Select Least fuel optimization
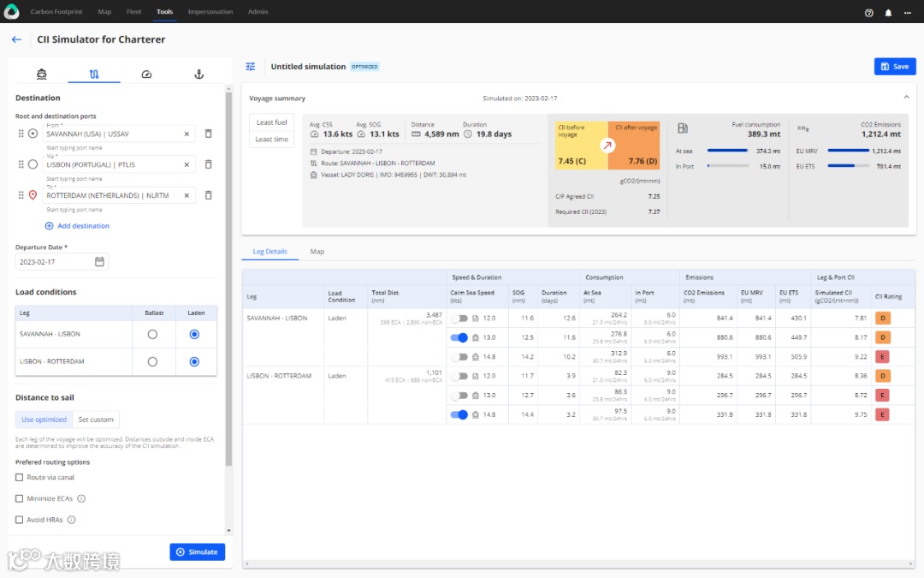This screenshot has height=578, width=924. point(272,122)
